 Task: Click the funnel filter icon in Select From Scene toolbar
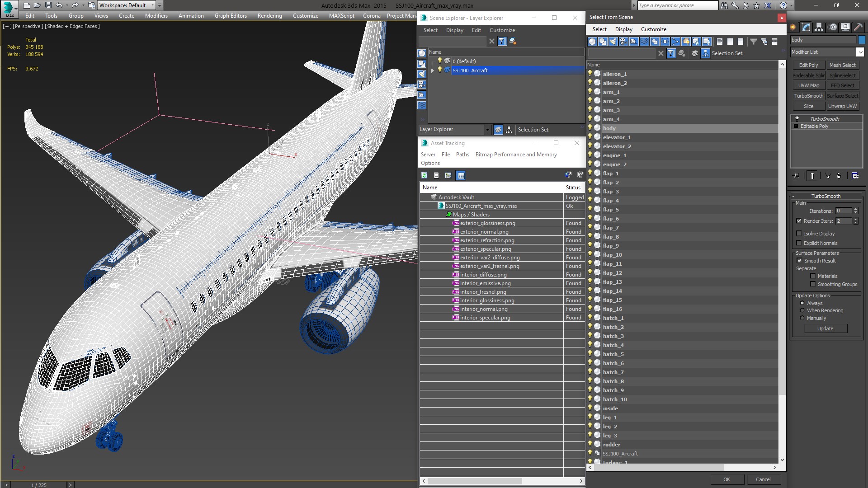[754, 42]
